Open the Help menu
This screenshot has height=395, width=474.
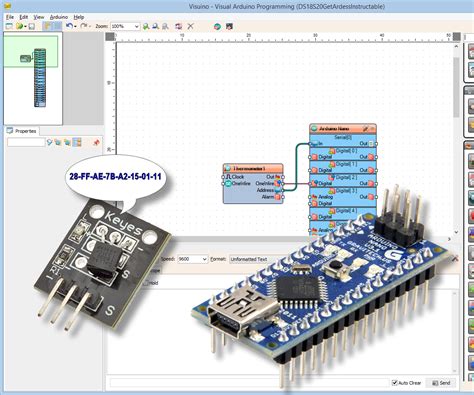tap(79, 17)
